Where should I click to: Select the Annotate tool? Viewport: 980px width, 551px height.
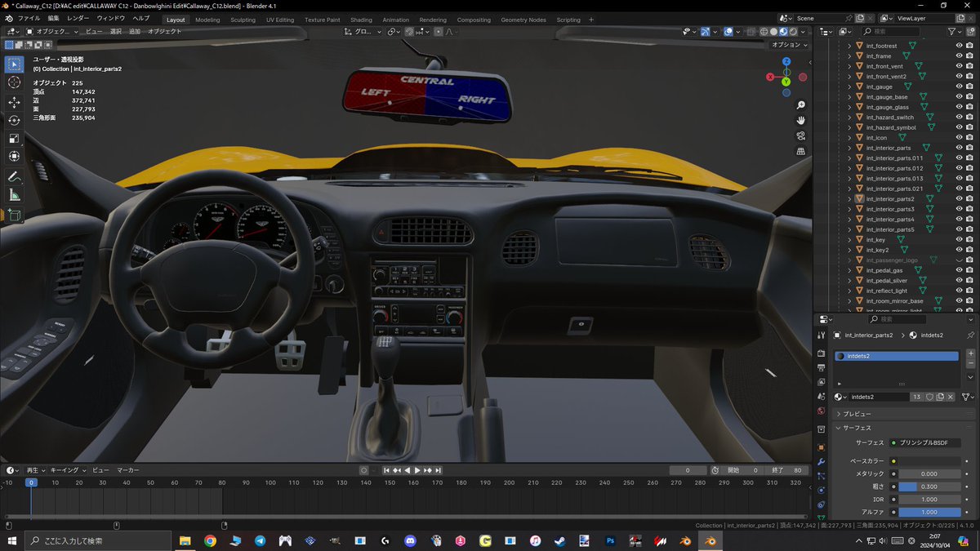[x=15, y=176]
